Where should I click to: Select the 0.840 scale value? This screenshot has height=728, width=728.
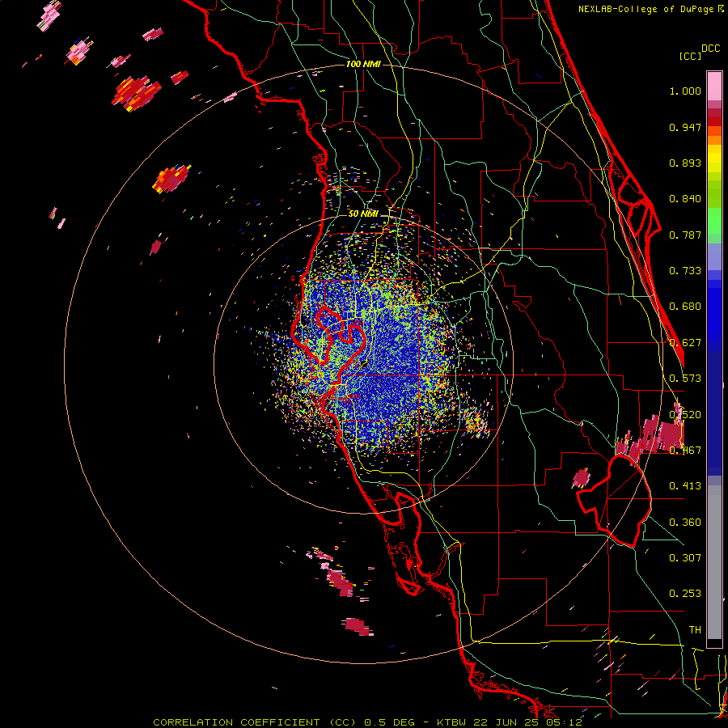(685, 199)
